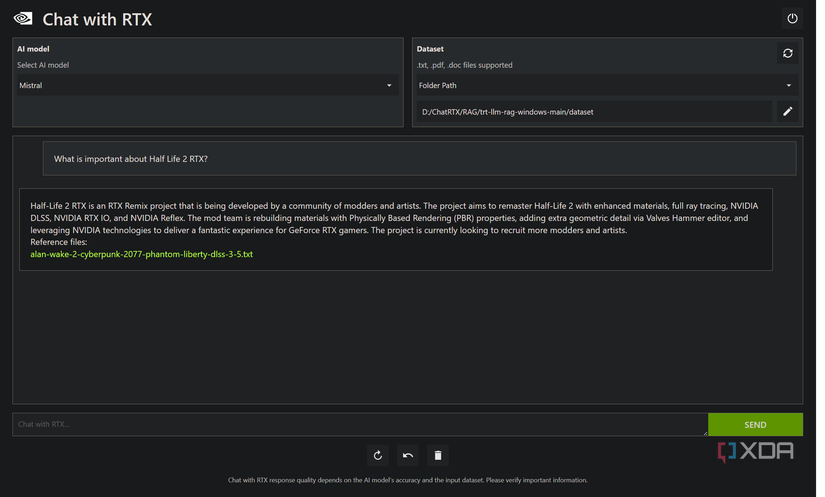Refresh the dataset with the sync icon
The width and height of the screenshot is (825, 497).
pyautogui.click(x=787, y=53)
